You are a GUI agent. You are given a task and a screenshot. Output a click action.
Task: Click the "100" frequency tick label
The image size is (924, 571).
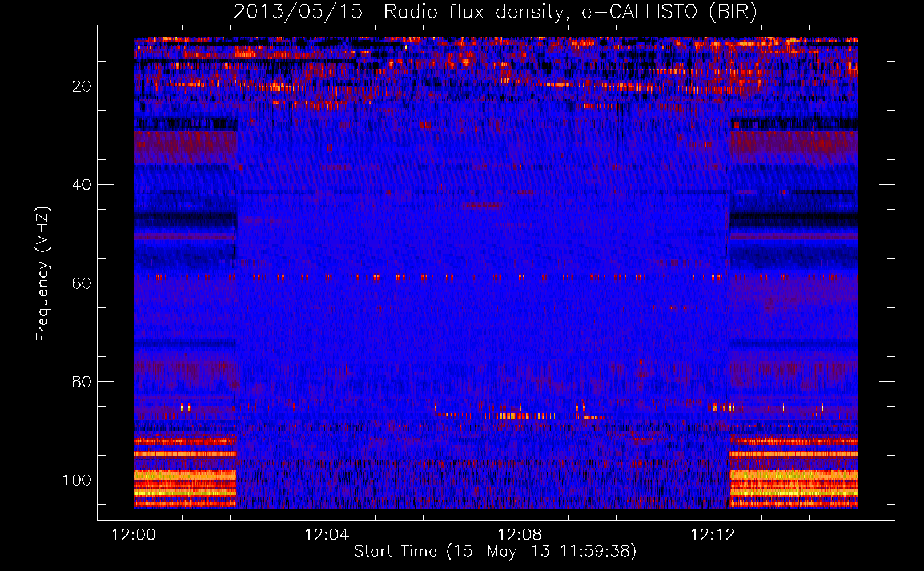click(77, 480)
